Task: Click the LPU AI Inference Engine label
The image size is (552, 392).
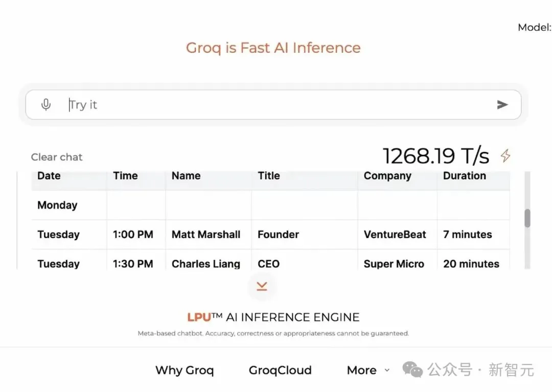Action: 273,317
